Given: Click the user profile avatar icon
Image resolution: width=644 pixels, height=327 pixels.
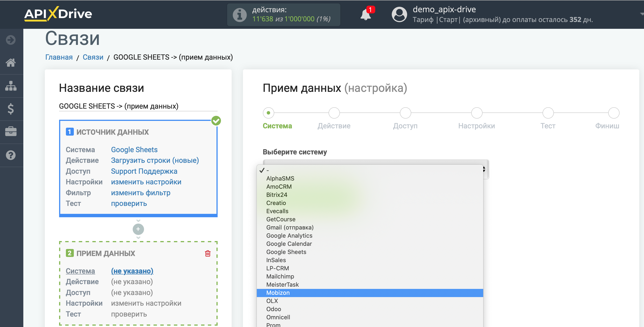Looking at the screenshot, I should pos(399,15).
